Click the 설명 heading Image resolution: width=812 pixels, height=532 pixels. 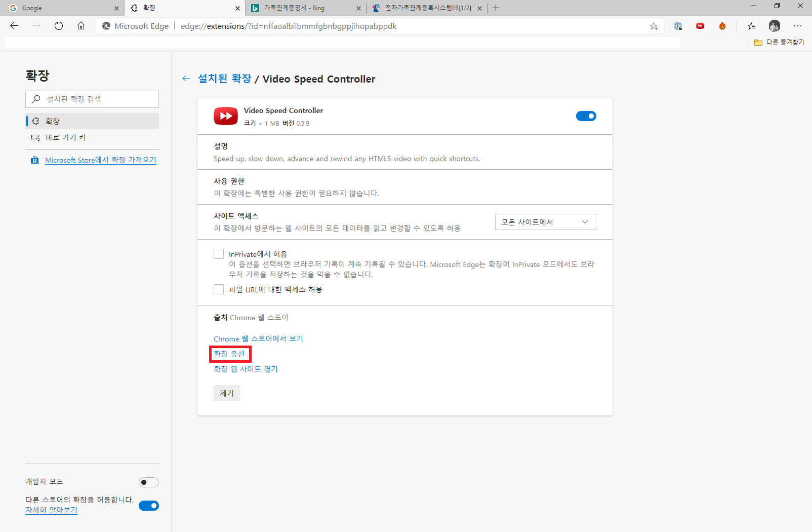221,146
